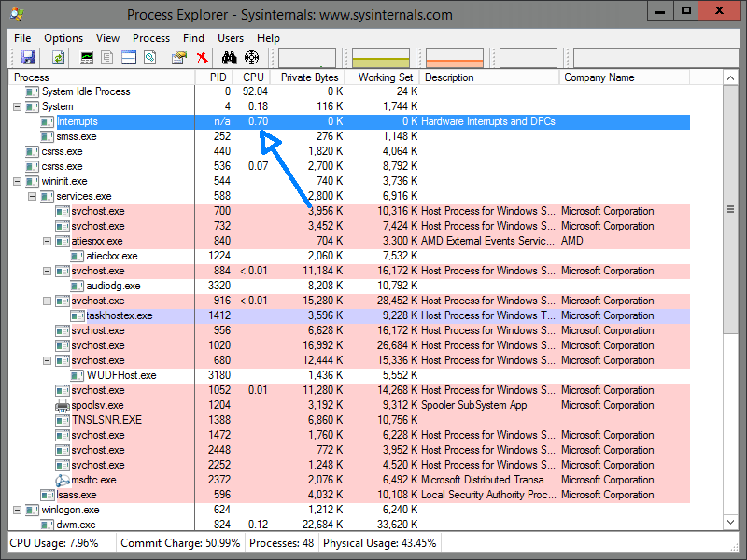Image resolution: width=747 pixels, height=560 pixels.
Task: Open the Options menu
Action: point(63,38)
